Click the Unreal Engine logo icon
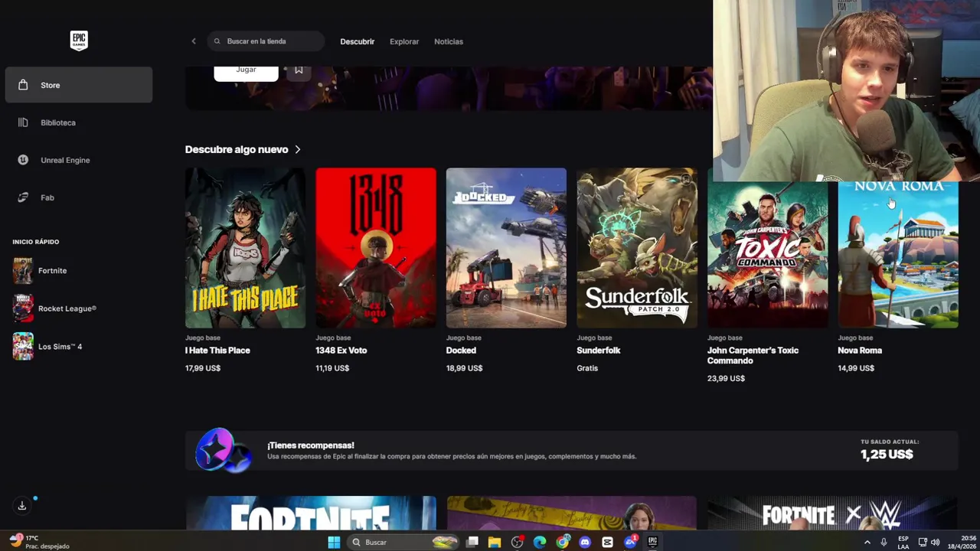The image size is (980, 551). (x=23, y=160)
